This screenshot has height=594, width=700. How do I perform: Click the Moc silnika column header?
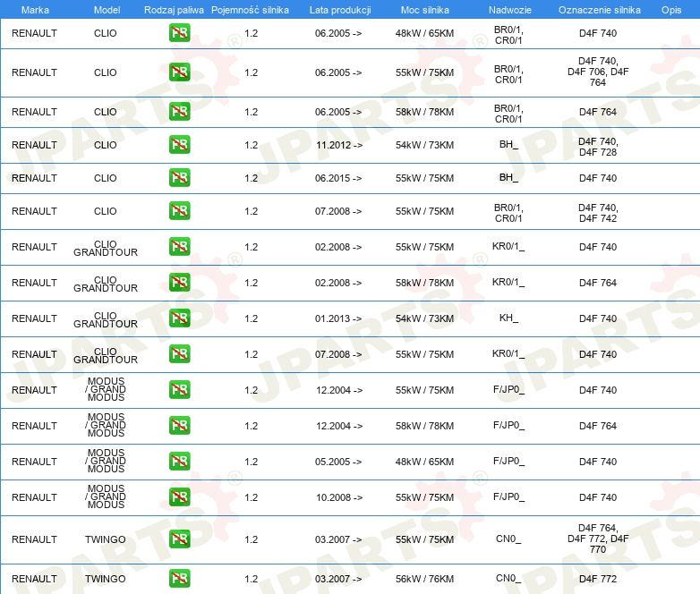tap(425, 10)
